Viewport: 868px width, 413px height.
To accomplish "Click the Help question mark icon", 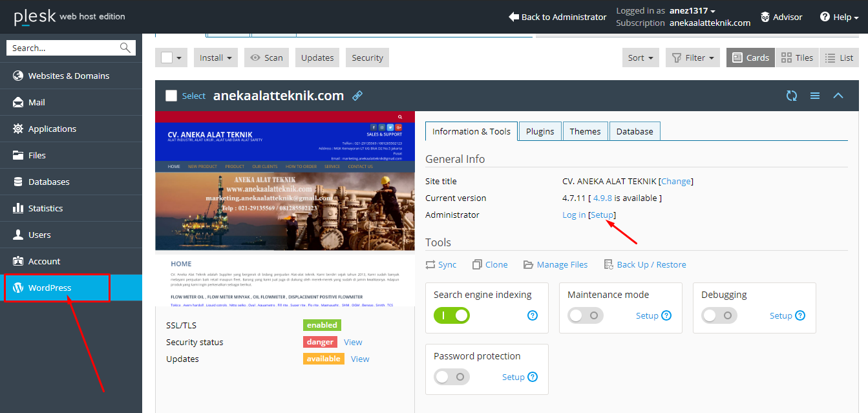I will coord(825,17).
